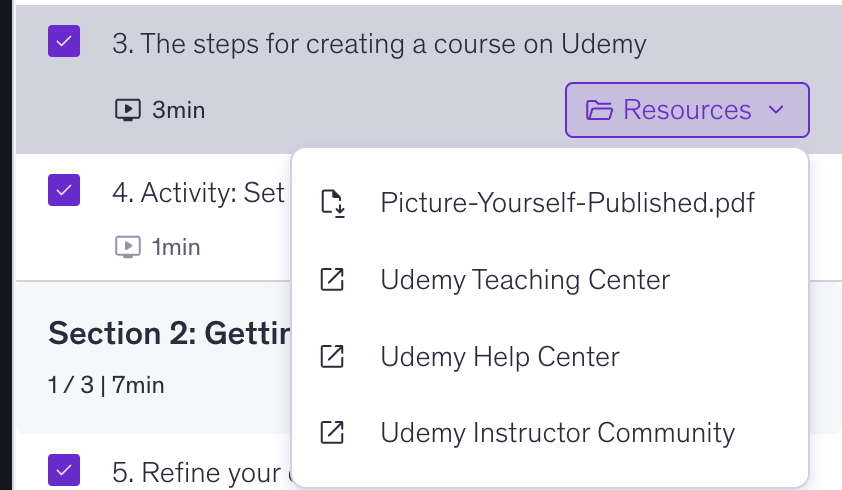Open Udemy Teaching Center menu entry
The width and height of the screenshot is (842, 490).
(x=524, y=280)
